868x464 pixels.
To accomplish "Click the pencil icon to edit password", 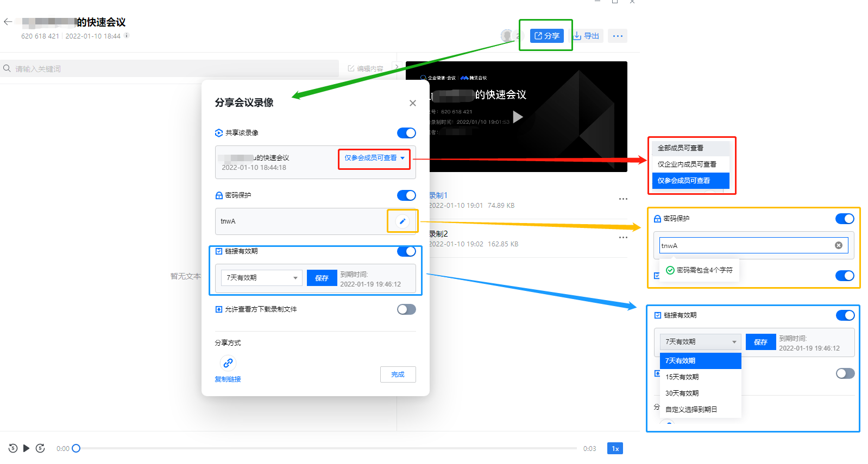I will pyautogui.click(x=402, y=221).
